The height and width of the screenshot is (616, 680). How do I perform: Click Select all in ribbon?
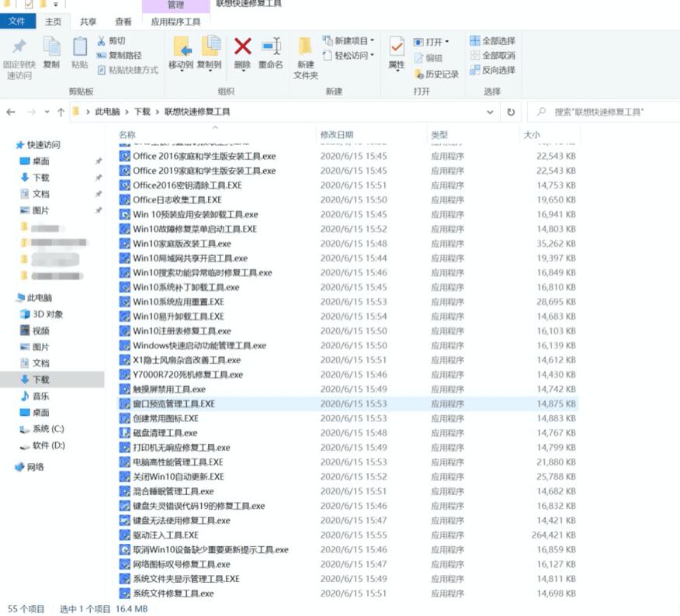tap(493, 41)
